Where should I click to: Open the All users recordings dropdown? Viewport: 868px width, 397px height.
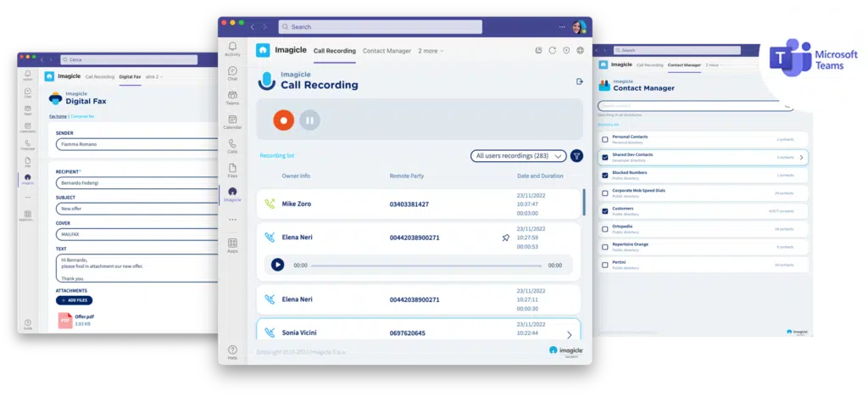(x=518, y=156)
